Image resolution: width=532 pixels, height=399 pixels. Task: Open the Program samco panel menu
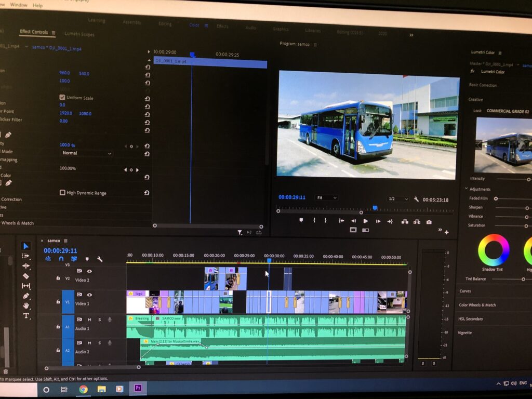tap(315, 45)
